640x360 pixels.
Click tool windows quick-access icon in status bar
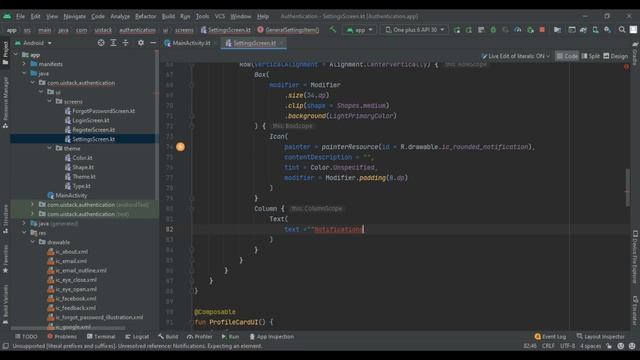tap(5, 346)
